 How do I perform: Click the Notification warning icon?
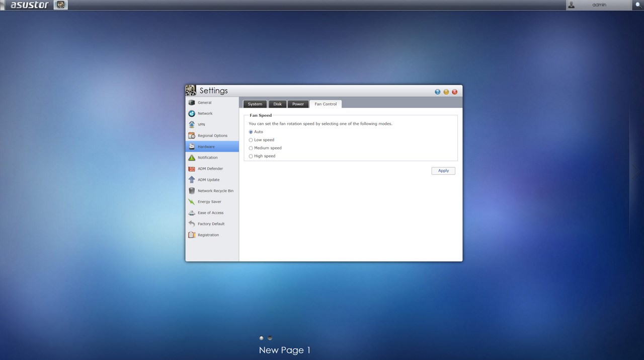point(192,158)
